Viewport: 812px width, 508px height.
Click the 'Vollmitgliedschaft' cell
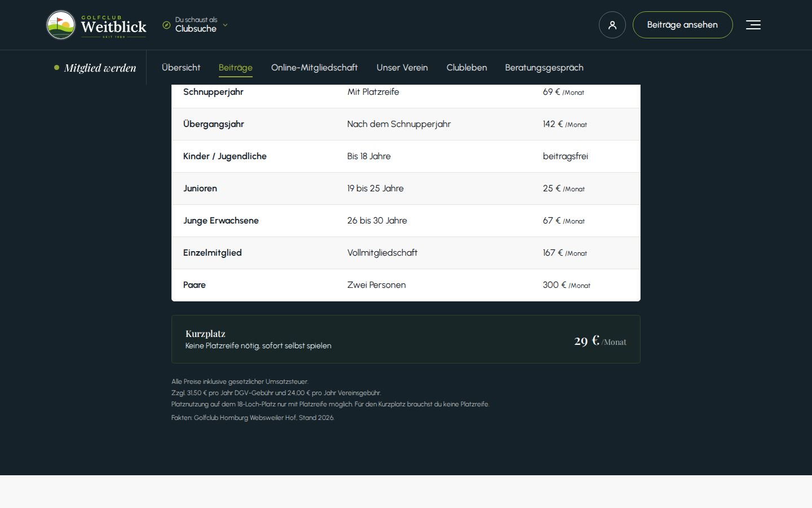[x=382, y=253]
